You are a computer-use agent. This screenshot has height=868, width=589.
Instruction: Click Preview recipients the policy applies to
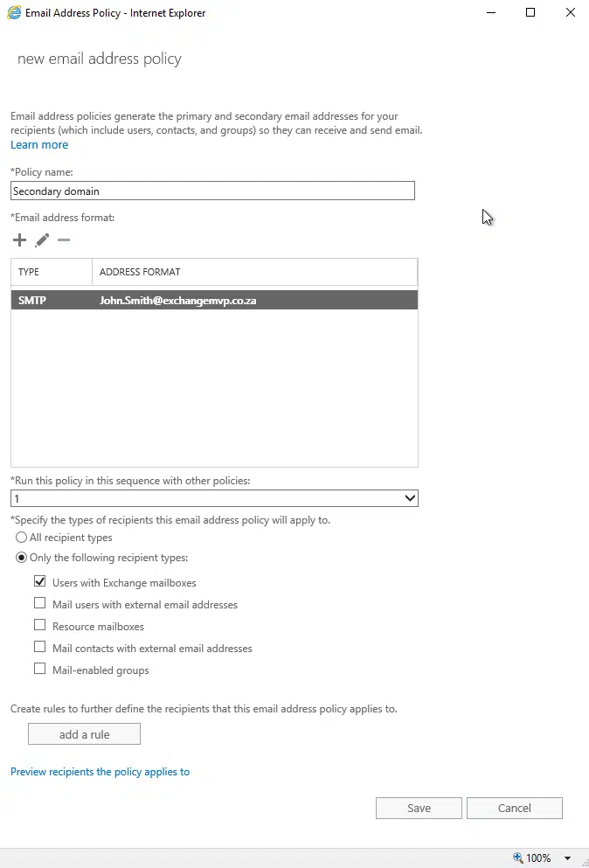(x=100, y=771)
